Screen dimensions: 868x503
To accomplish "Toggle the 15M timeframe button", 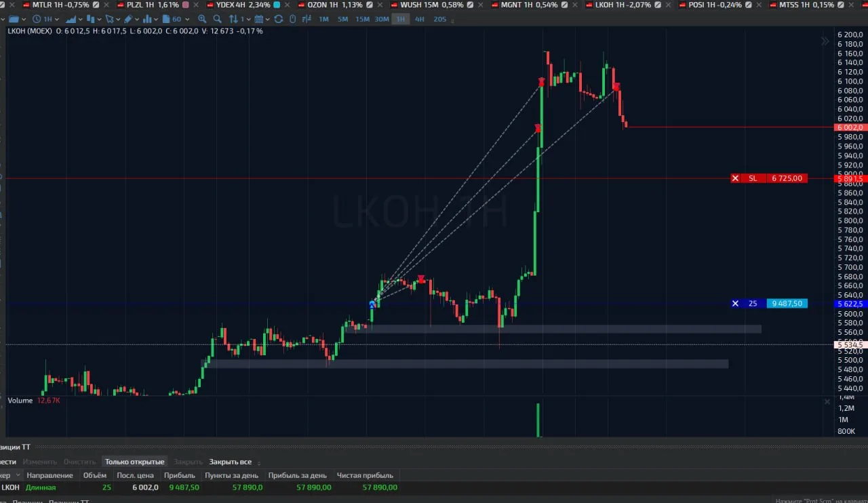I will [x=363, y=19].
